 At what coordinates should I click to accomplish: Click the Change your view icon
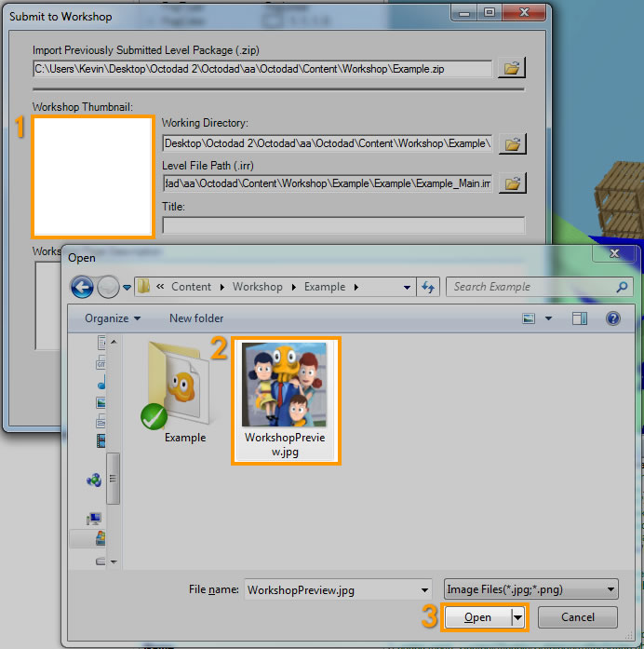coord(529,318)
